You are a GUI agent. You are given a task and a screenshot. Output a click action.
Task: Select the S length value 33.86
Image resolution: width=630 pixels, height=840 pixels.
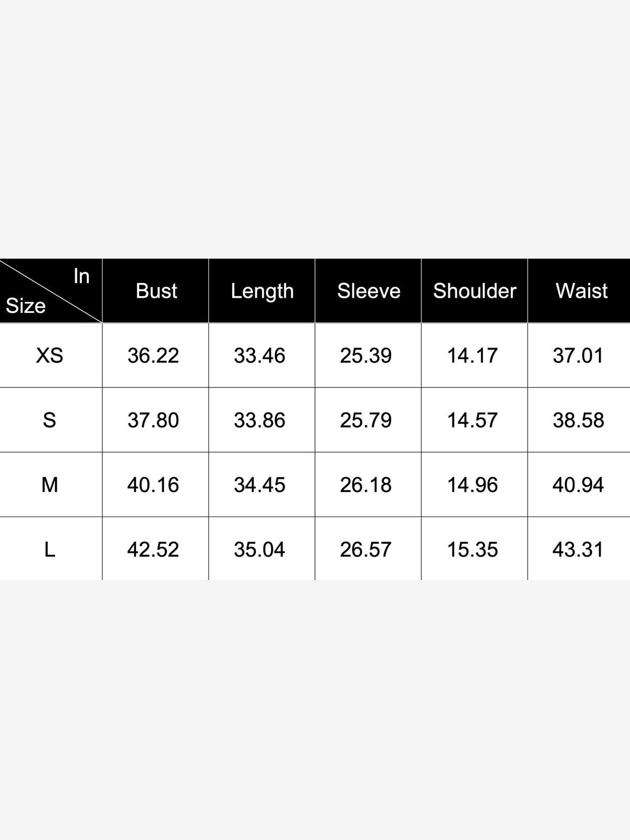click(259, 420)
